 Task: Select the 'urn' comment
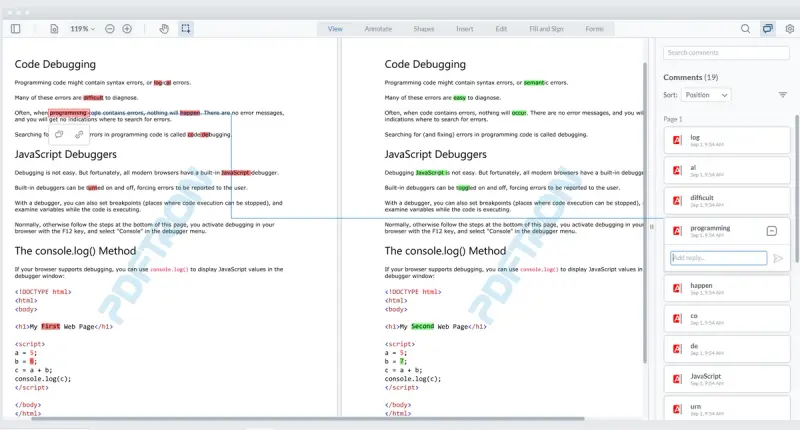[727, 408]
